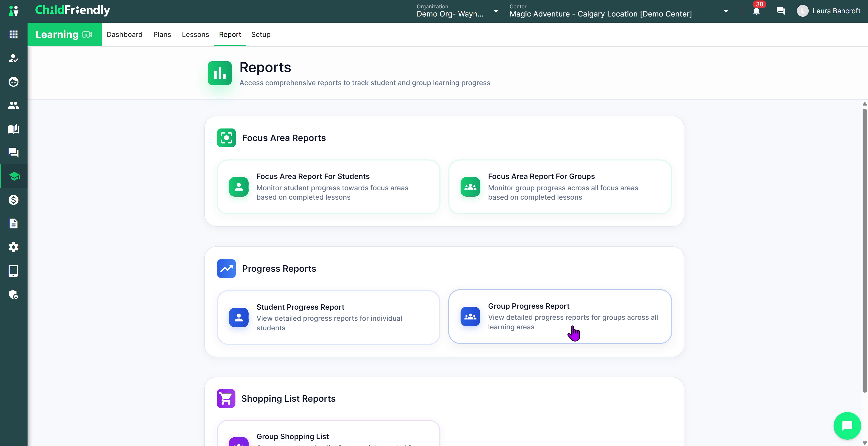Viewport: 868px width, 446px height.
Task: Click the scrollbar down arrow
Action: tap(865, 443)
